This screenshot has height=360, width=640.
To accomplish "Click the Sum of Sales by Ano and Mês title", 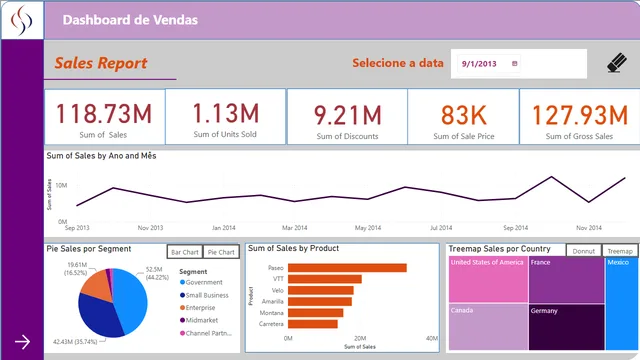I will click(101, 156).
